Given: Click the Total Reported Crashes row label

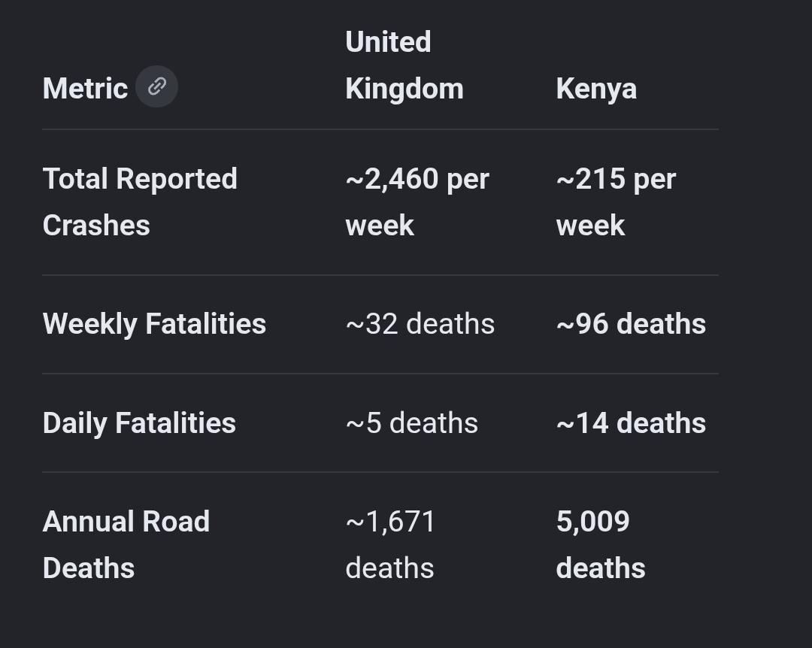Looking at the screenshot, I should click(140, 202).
